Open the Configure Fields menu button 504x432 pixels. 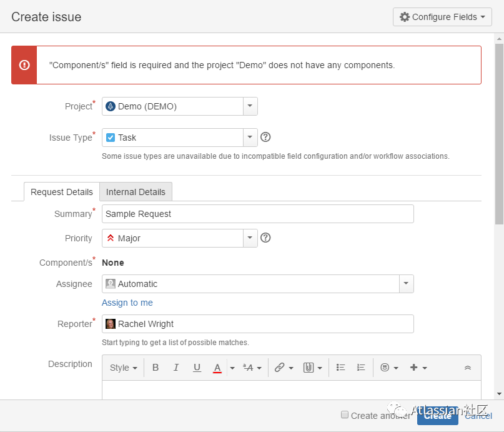[x=442, y=17]
